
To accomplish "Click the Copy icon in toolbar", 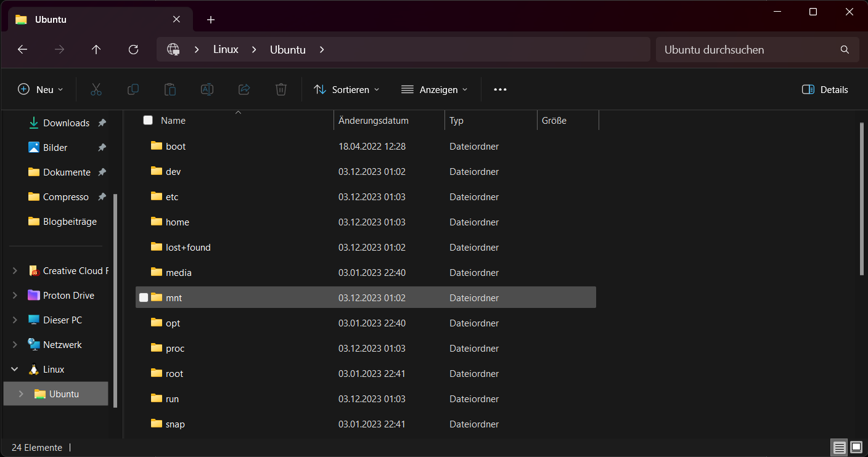I will [133, 89].
